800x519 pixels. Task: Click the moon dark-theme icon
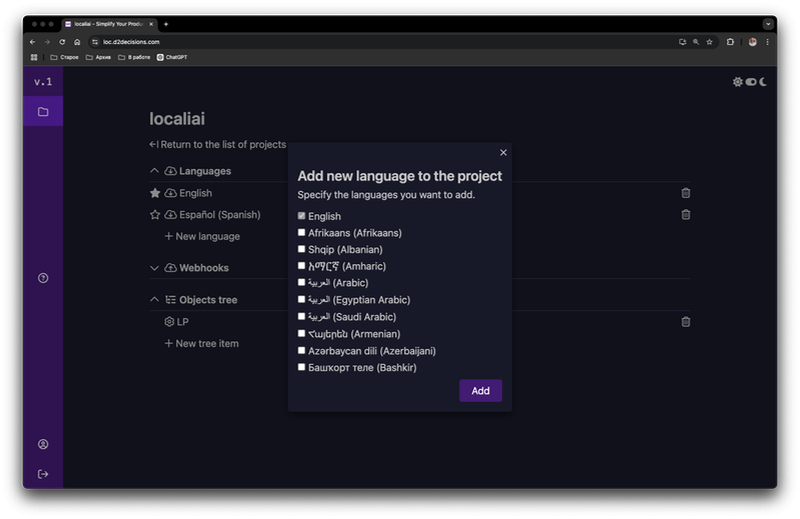click(763, 82)
